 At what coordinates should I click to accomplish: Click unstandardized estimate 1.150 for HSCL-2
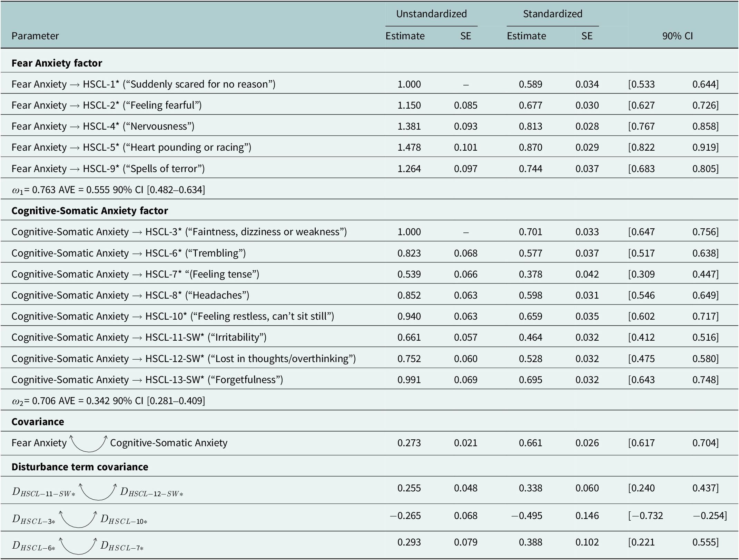409,105
